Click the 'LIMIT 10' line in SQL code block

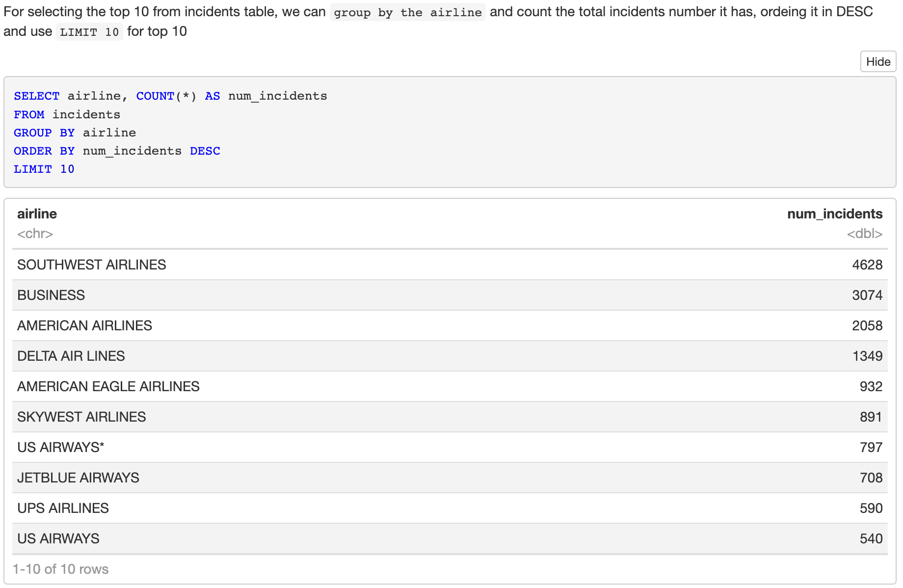(x=44, y=169)
